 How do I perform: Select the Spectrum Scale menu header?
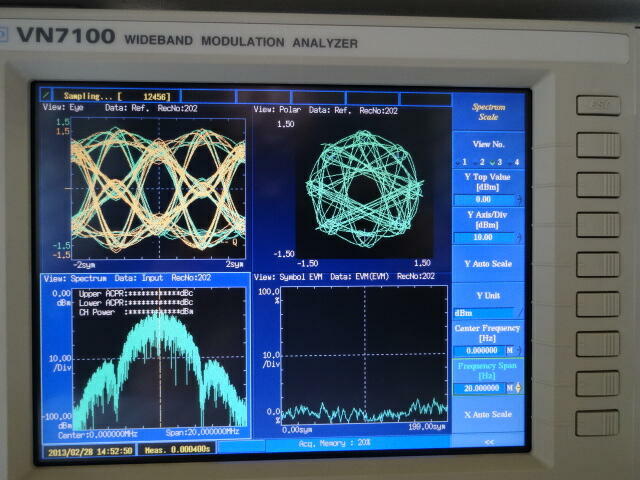(x=489, y=111)
